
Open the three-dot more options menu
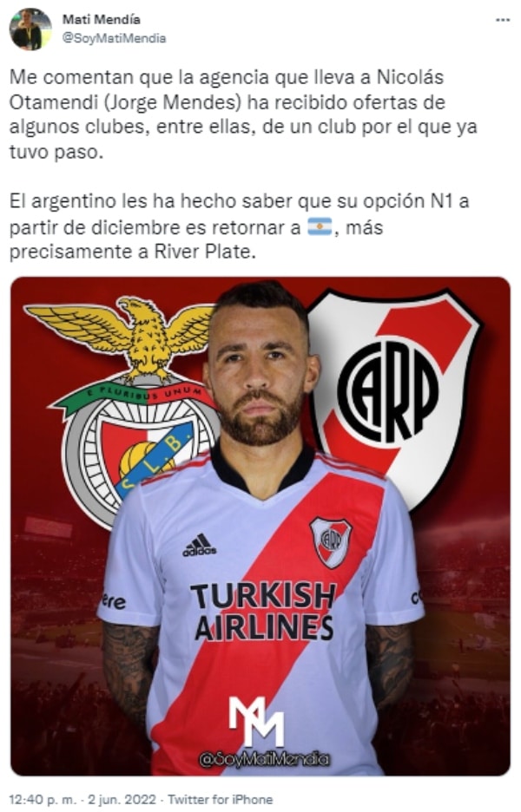click(x=503, y=20)
